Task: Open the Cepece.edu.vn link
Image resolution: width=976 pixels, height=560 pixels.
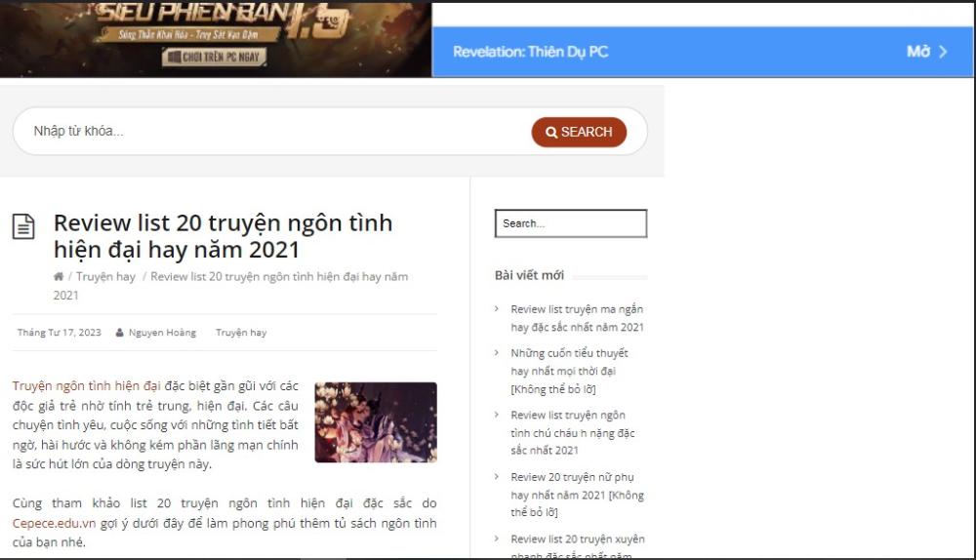Action: [x=54, y=523]
